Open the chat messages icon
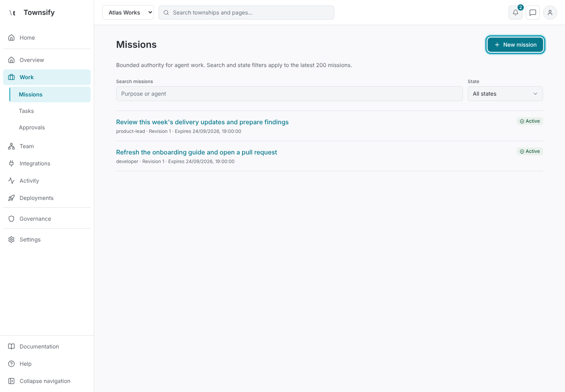Image resolution: width=565 pixels, height=392 pixels. (x=533, y=13)
